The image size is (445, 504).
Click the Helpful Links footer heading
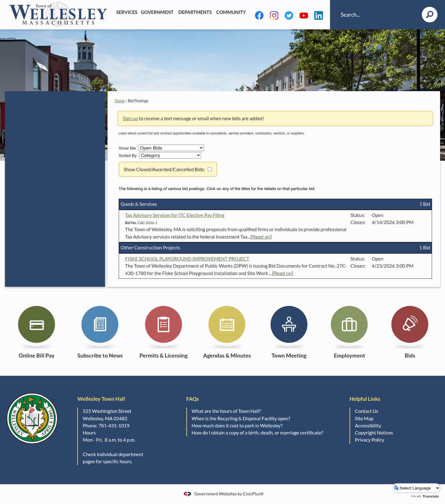[x=365, y=399]
